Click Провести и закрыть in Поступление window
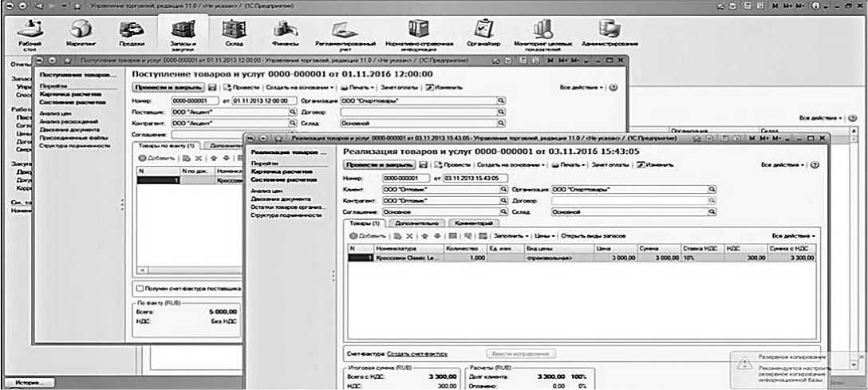This screenshot has height=390, width=868. pos(168,88)
